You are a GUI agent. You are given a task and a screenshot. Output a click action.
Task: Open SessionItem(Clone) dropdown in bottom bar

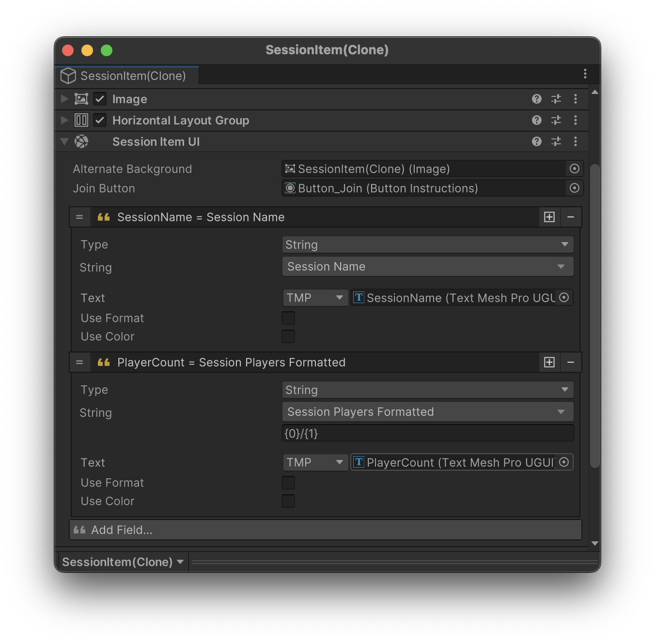[123, 562]
